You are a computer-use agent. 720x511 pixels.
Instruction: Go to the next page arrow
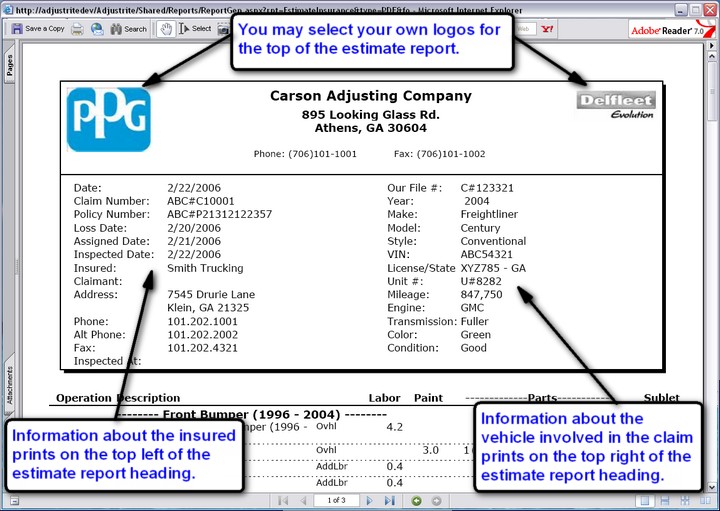tap(369, 500)
